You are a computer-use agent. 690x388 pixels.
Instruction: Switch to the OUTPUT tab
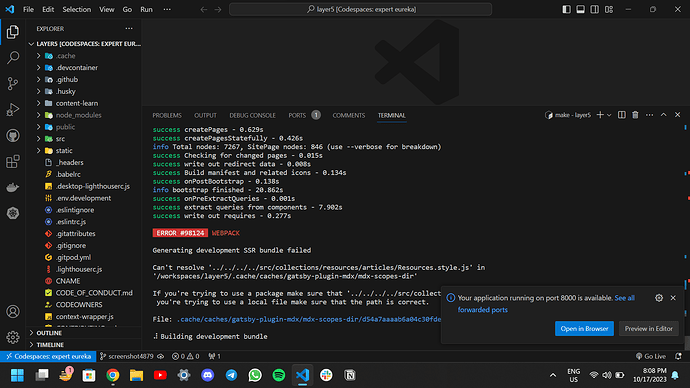(x=206, y=115)
